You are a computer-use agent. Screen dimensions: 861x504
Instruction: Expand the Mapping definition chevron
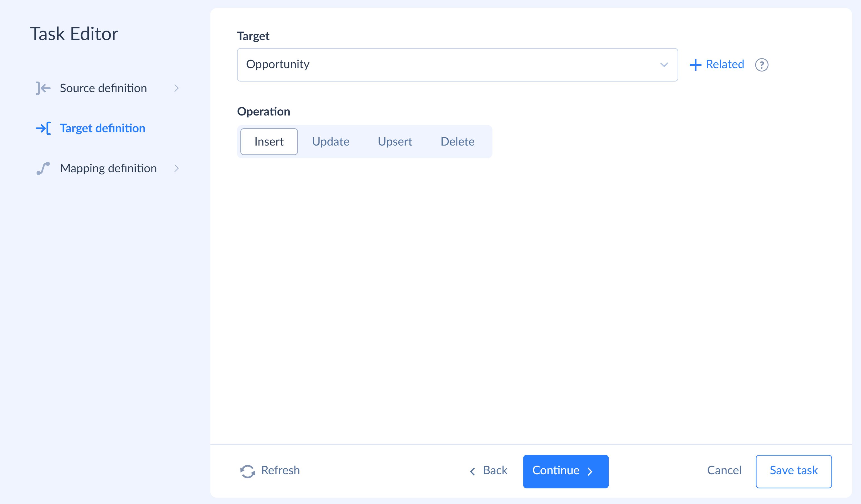tap(176, 168)
